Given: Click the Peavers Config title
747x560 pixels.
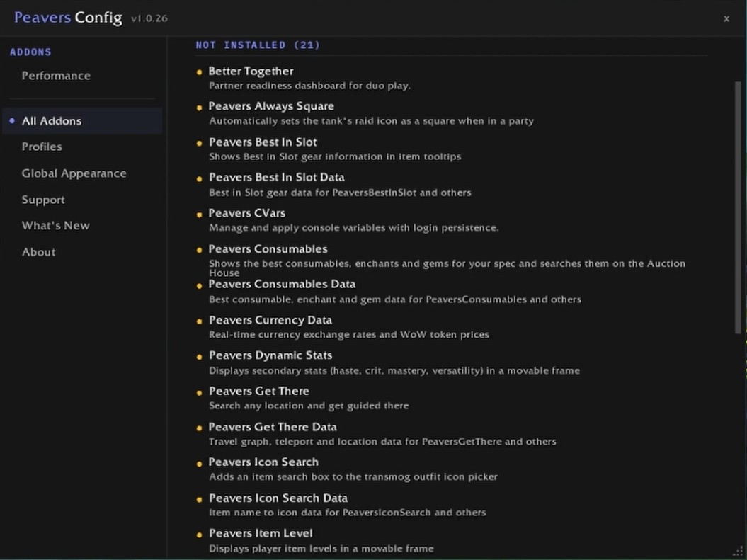Looking at the screenshot, I should [68, 18].
